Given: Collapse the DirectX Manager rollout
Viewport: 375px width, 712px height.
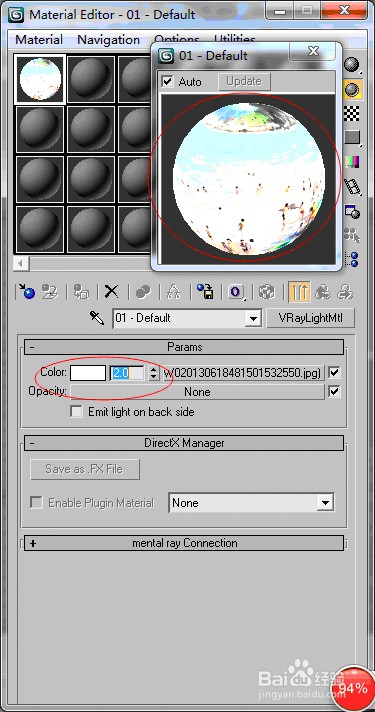Looking at the screenshot, I should pos(184,443).
